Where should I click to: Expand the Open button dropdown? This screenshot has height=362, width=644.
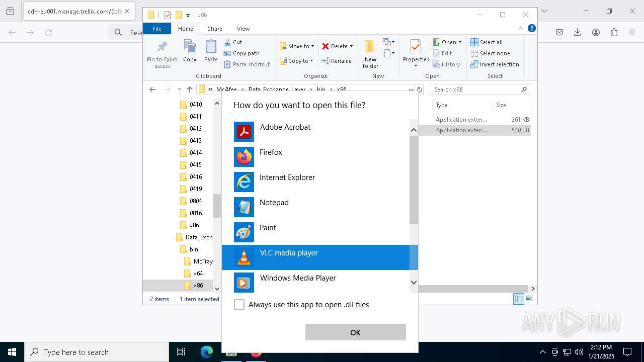click(x=460, y=42)
